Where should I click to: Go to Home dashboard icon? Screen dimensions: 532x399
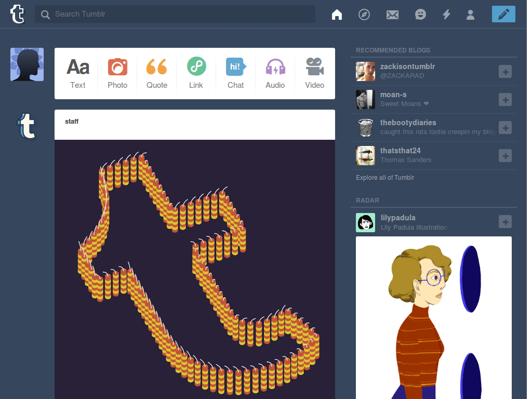click(x=337, y=14)
